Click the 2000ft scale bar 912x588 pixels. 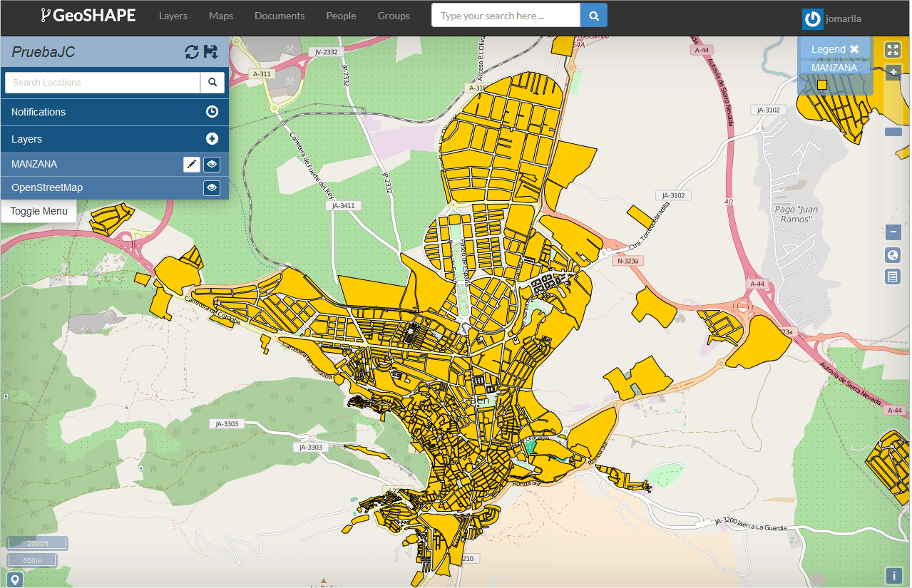(x=37, y=544)
